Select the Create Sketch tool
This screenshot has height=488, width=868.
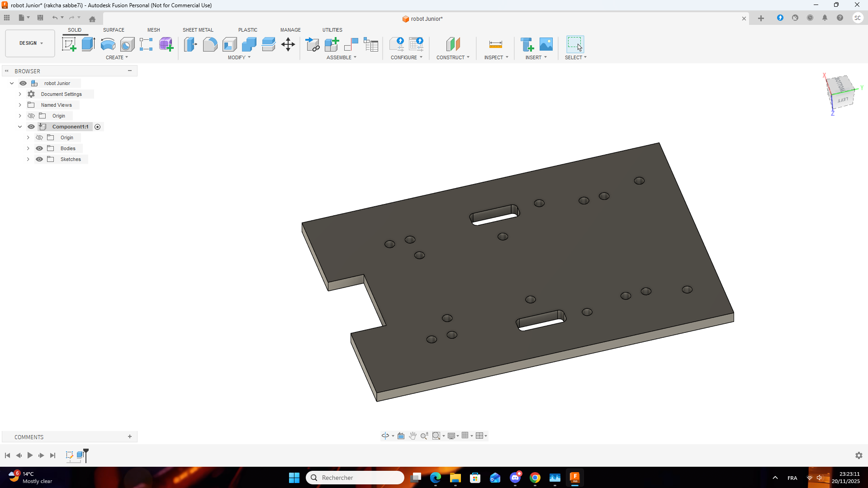click(x=69, y=44)
